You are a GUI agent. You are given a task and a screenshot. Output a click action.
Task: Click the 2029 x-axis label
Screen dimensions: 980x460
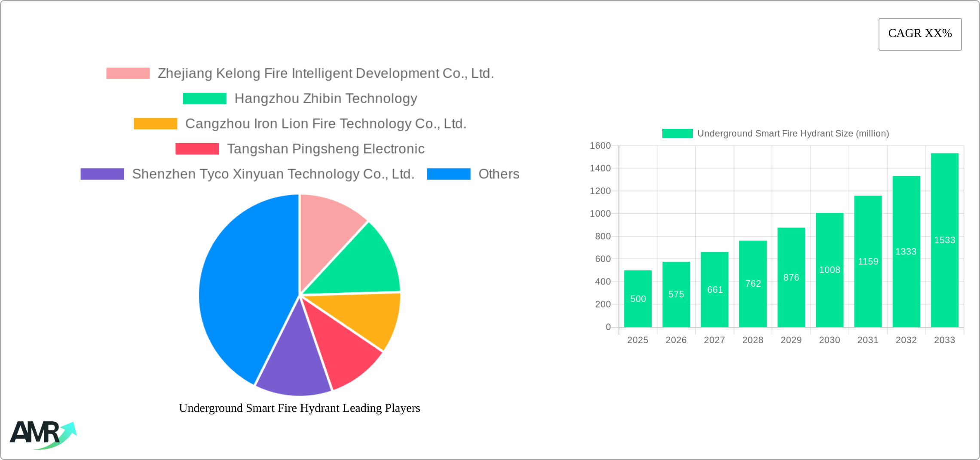(791, 340)
